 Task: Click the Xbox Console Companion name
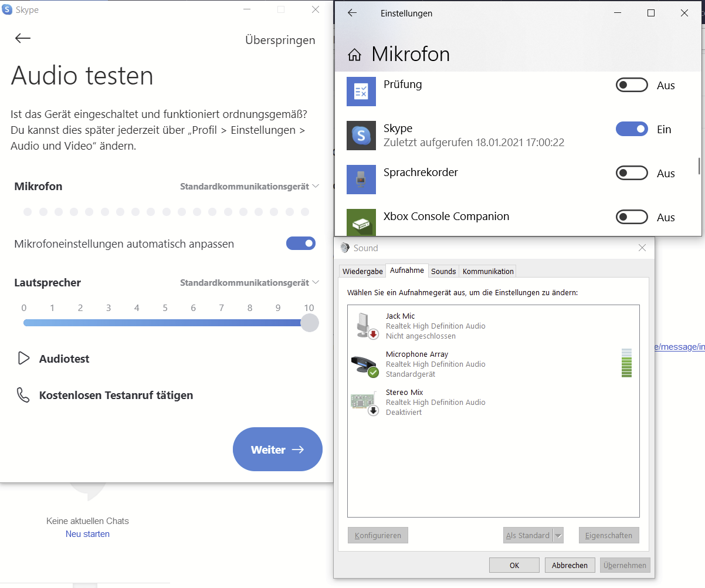[446, 217]
